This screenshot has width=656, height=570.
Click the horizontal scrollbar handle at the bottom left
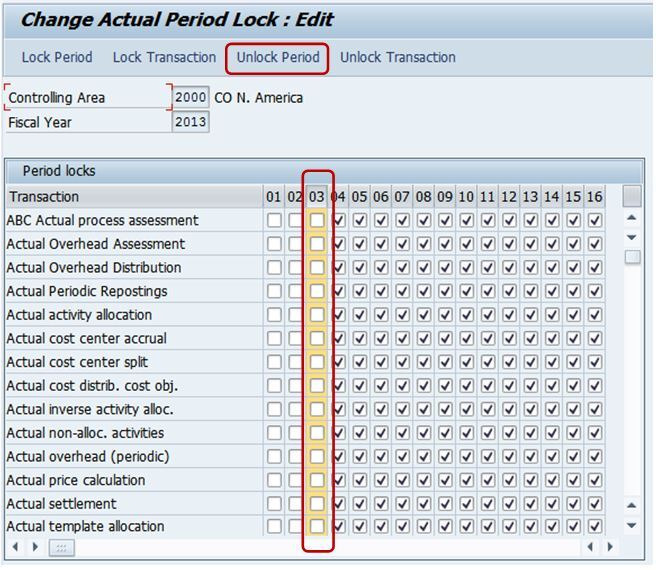[x=62, y=547]
